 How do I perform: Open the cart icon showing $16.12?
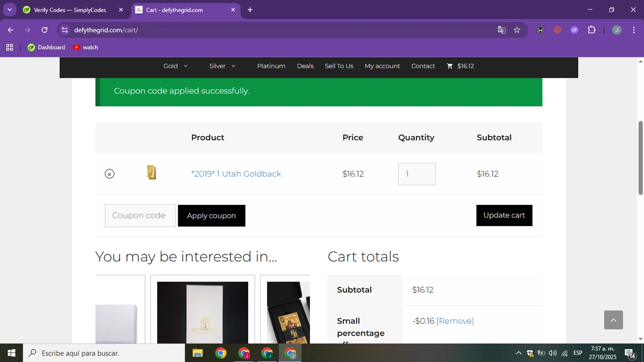tap(460, 66)
